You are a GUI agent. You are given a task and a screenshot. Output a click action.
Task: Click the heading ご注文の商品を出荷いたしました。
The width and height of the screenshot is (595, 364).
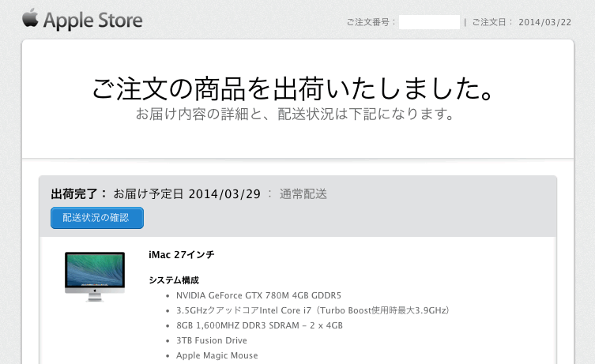[293, 88]
